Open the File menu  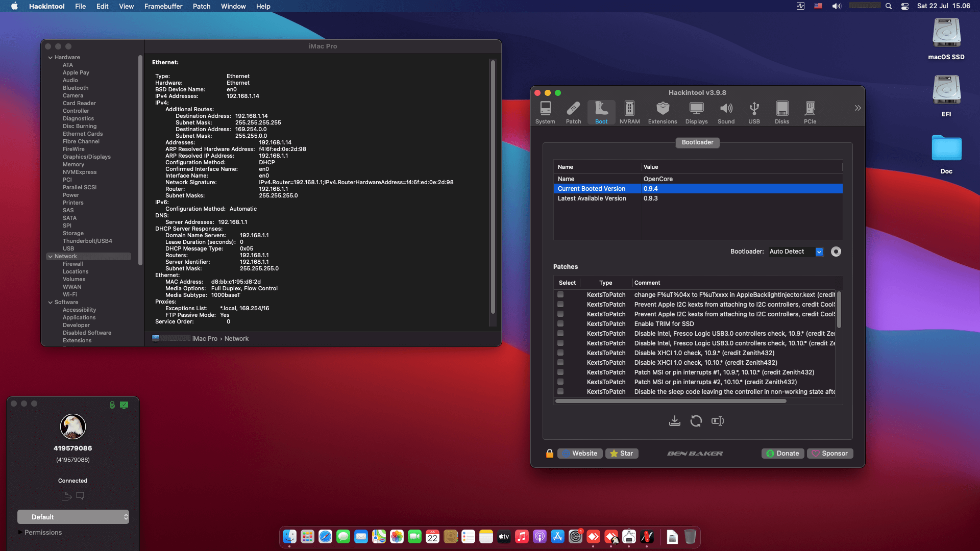tap(80, 6)
